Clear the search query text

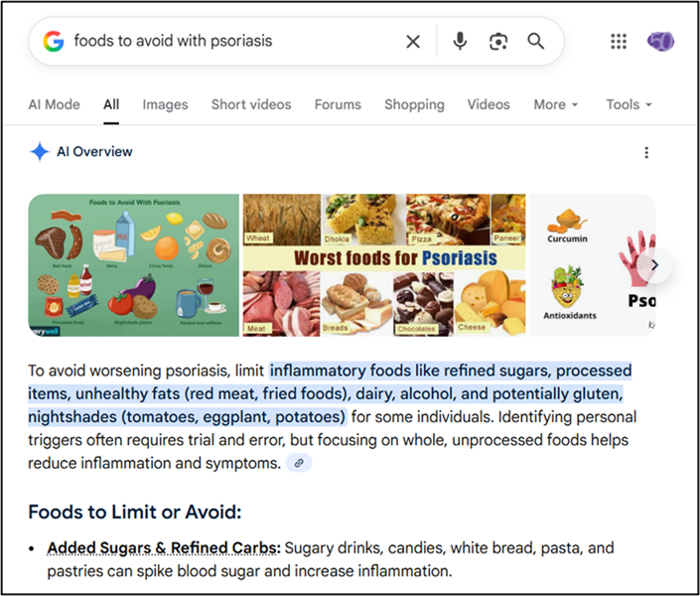coord(413,41)
